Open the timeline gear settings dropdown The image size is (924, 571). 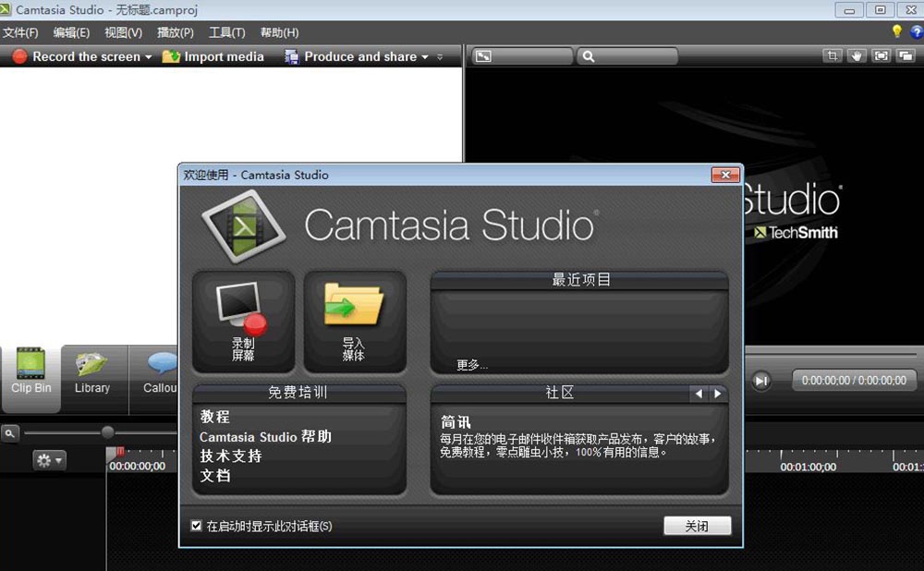[x=50, y=460]
